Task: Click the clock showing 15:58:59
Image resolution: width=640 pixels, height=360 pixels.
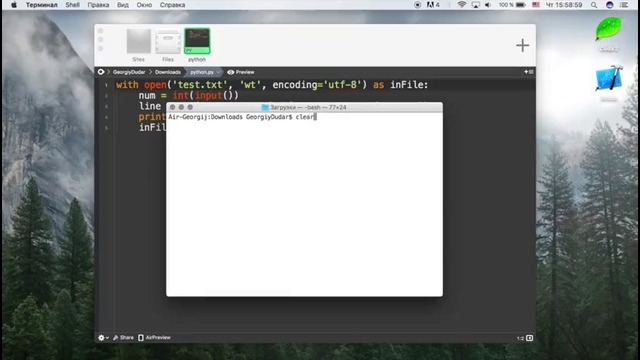Action: 564,5
